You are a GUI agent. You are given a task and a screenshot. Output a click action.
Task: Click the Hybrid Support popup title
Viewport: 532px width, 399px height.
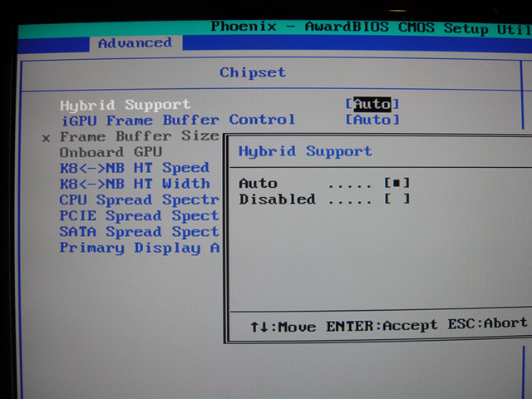[x=305, y=151]
